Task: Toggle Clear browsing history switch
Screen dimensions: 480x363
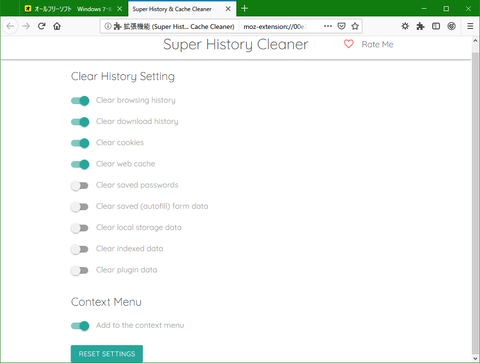Action: pyautogui.click(x=80, y=101)
